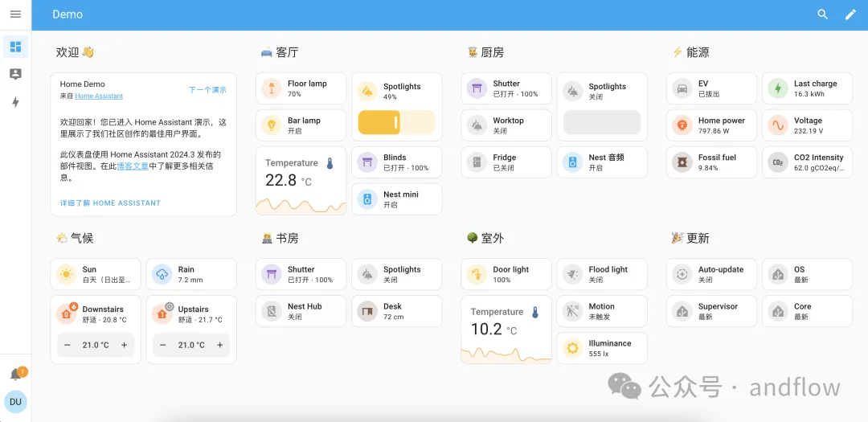The width and height of the screenshot is (868, 422).
Task: Click the search magnifier icon
Action: [x=823, y=15]
